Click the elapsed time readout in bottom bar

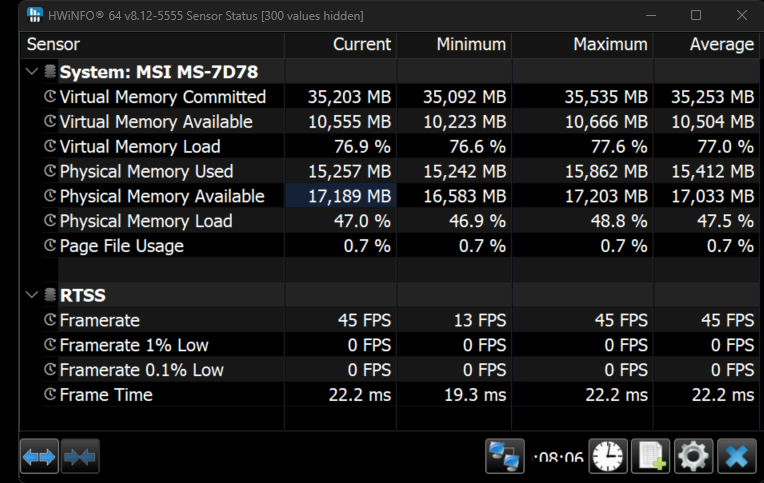point(557,457)
